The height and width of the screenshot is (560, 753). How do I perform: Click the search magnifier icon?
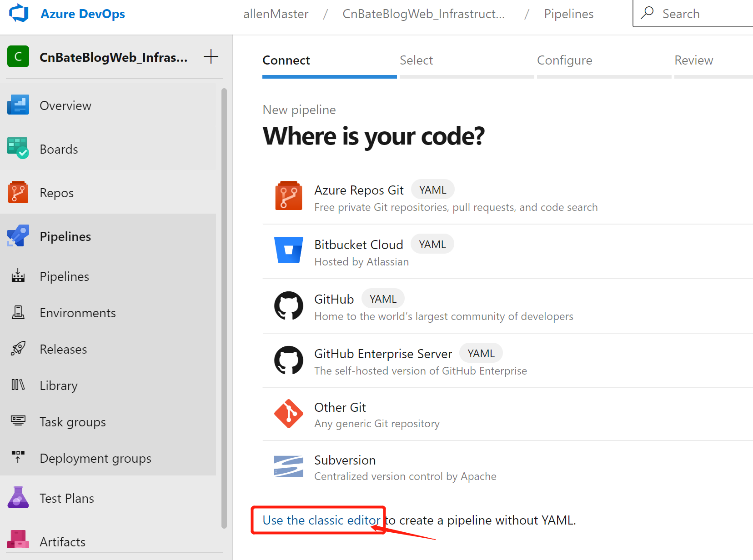tap(647, 13)
